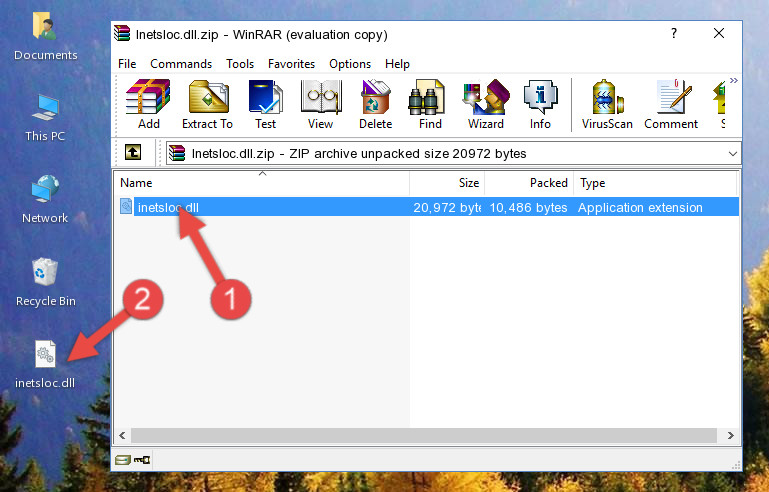The height and width of the screenshot is (492, 769).
Task: Click the 20,972 bytes size cell
Action: pos(447,207)
